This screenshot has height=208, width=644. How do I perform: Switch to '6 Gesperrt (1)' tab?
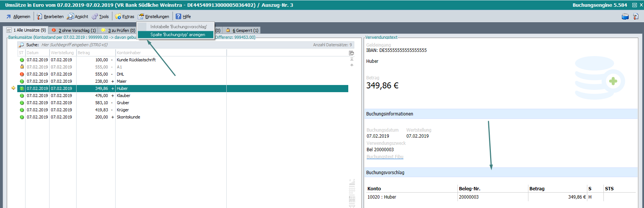[x=242, y=30]
